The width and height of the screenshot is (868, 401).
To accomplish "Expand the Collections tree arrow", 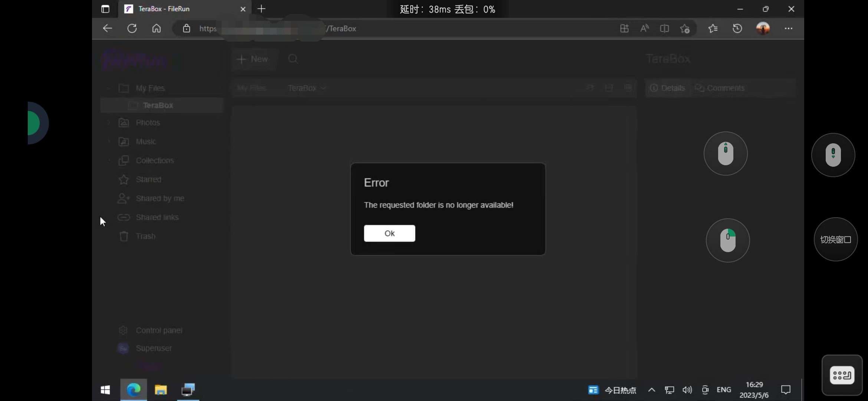I will click(x=109, y=160).
